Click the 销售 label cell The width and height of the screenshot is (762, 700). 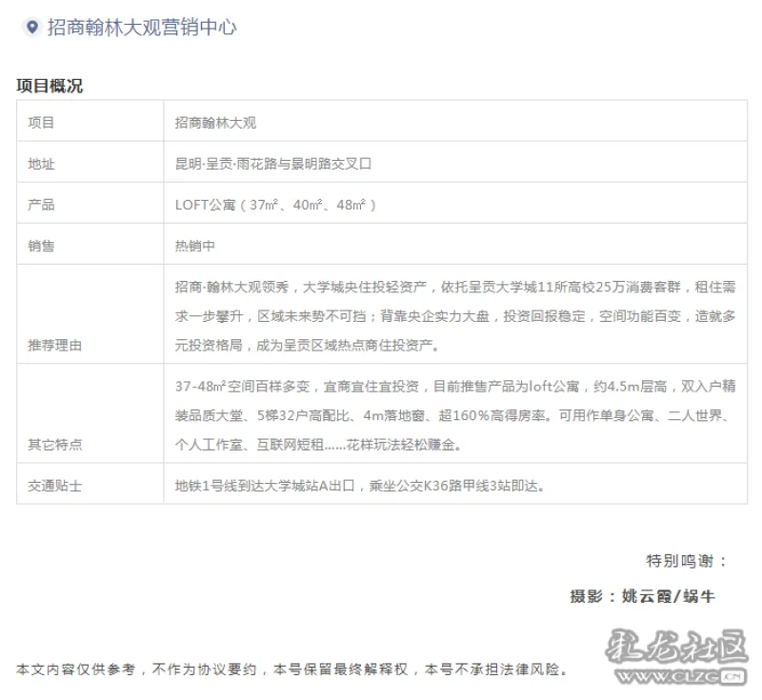tap(90, 244)
